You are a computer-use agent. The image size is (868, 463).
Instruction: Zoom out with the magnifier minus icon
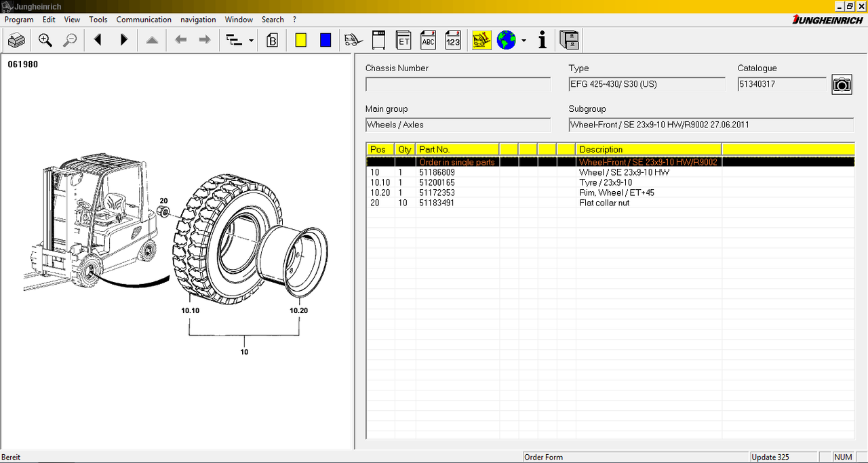[x=70, y=41]
